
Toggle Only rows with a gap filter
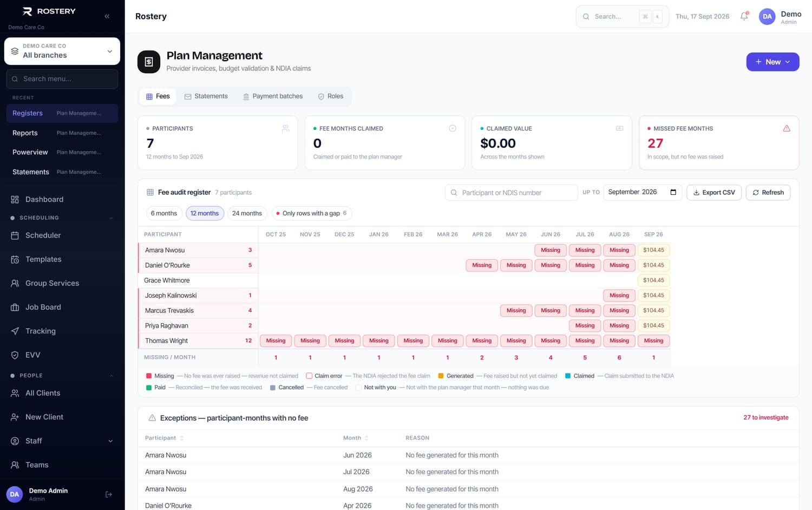312,213
